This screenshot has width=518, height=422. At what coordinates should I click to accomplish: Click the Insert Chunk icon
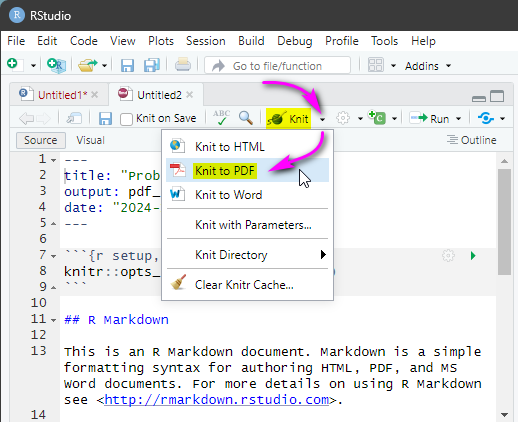point(377,118)
